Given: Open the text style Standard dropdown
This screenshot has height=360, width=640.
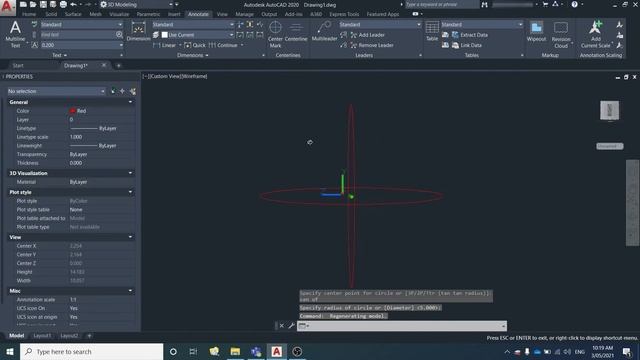Looking at the screenshot, I should click(x=81, y=24).
